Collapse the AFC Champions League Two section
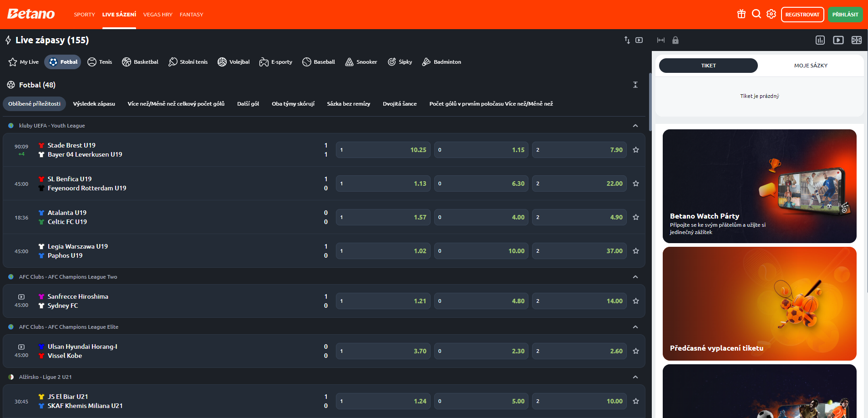Viewport: 868px width, 418px height. [635, 277]
